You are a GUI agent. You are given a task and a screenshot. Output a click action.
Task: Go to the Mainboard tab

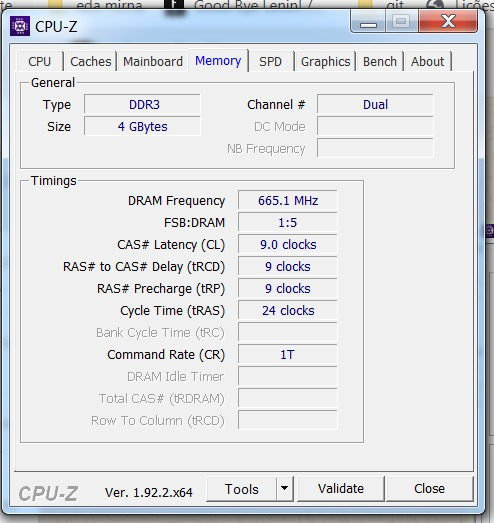pos(153,61)
